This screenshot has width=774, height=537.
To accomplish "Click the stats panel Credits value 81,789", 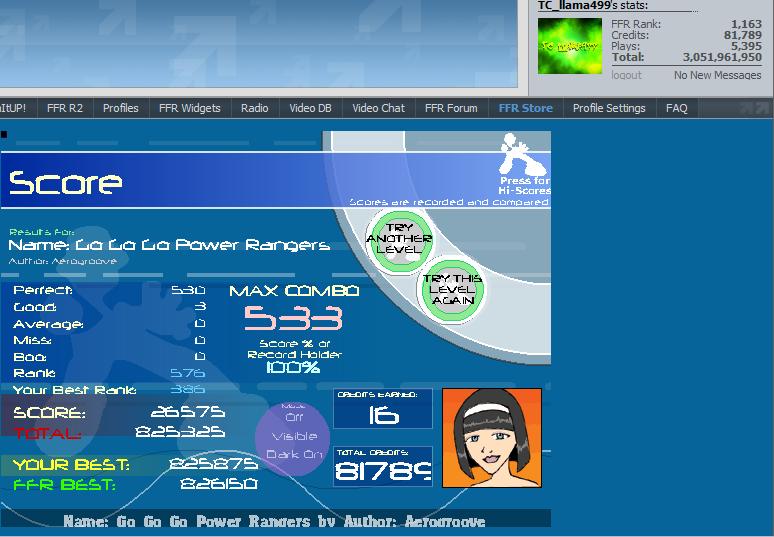I will (x=743, y=35).
